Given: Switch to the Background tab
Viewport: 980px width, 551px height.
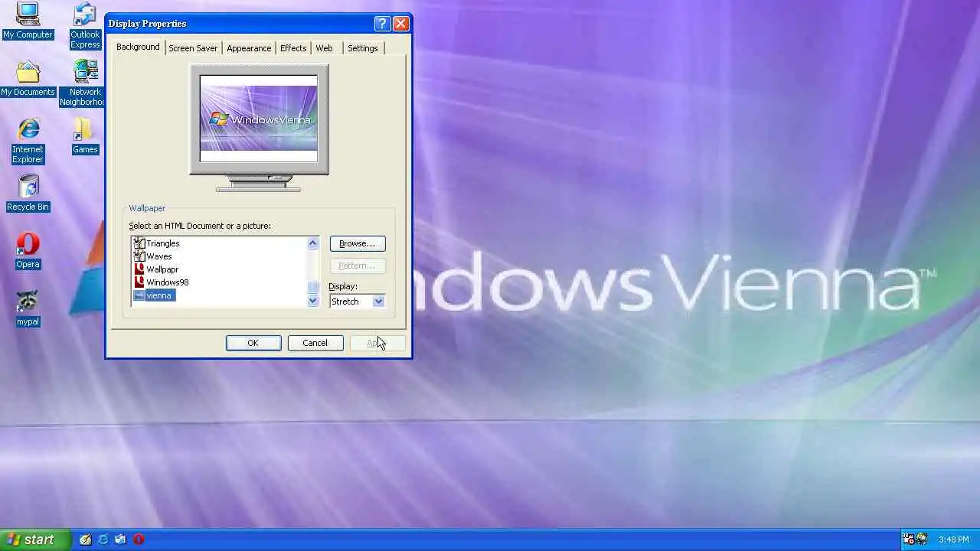Looking at the screenshot, I should click(138, 47).
